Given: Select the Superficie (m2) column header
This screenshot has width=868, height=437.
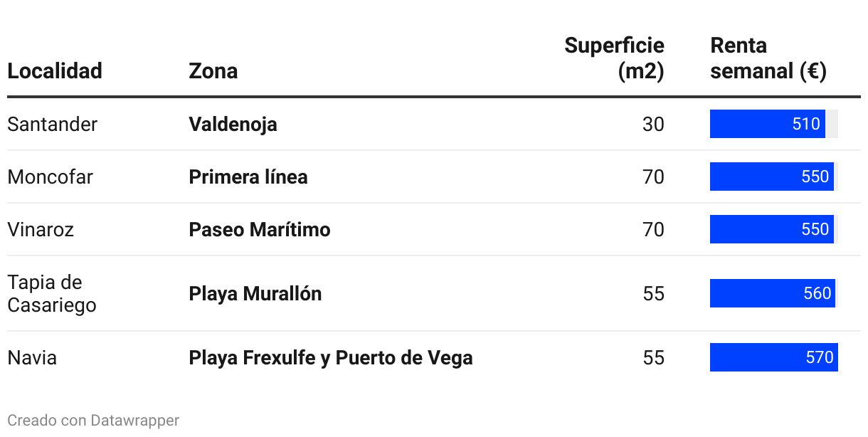Looking at the screenshot, I should [x=615, y=58].
